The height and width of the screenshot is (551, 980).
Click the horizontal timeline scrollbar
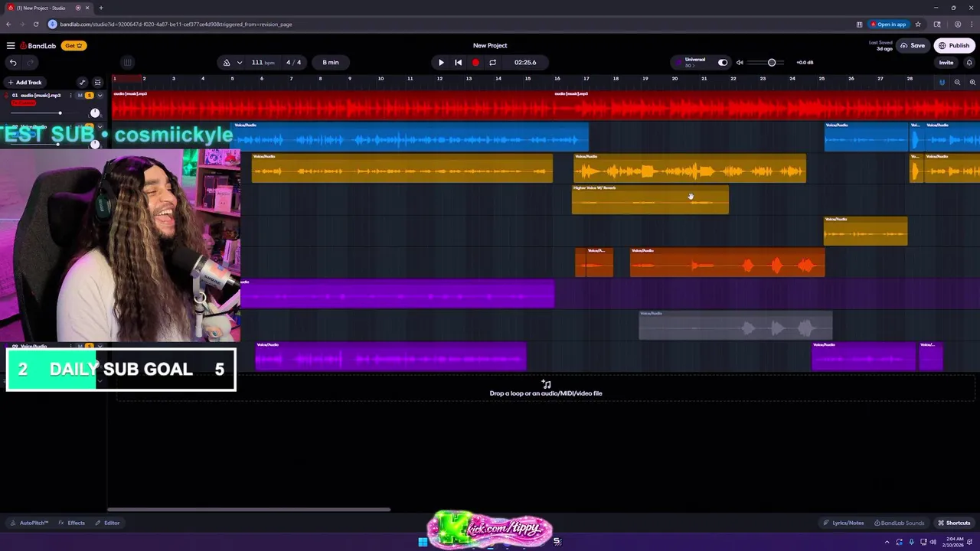[249, 510]
